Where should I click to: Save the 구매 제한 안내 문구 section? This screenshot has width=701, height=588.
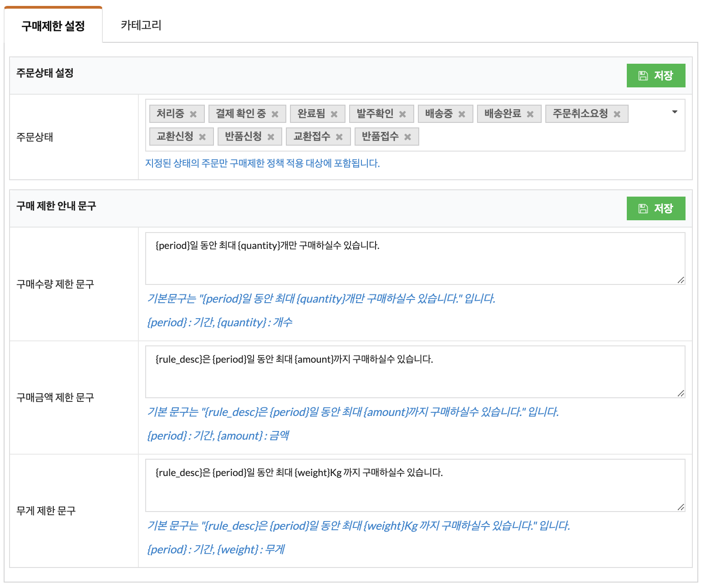tap(655, 208)
